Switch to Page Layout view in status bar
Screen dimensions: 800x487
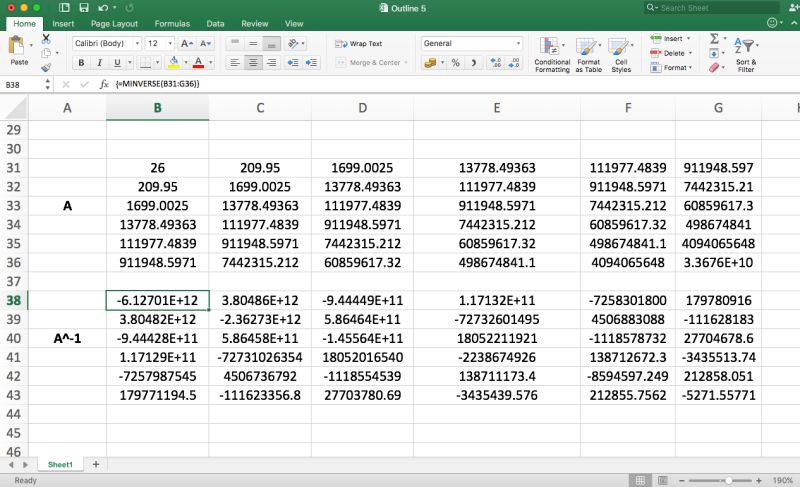[662, 480]
